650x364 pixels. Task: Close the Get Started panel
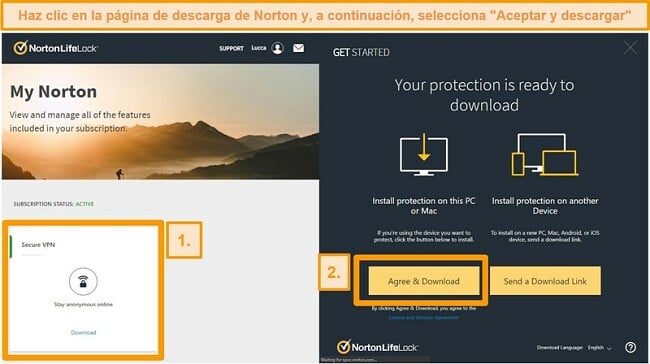631,48
